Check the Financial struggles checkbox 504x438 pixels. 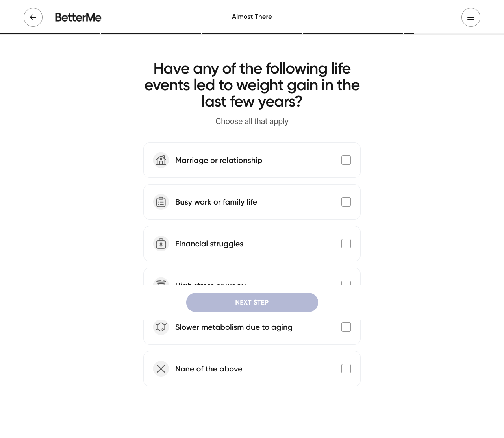tap(346, 244)
